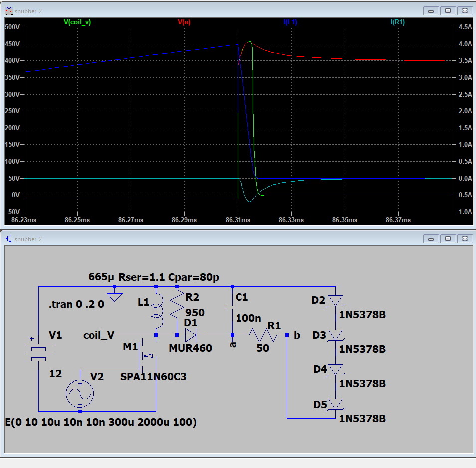Open waveform window system menu icon
The height and width of the screenshot is (468, 476).
pyautogui.click(x=8, y=10)
